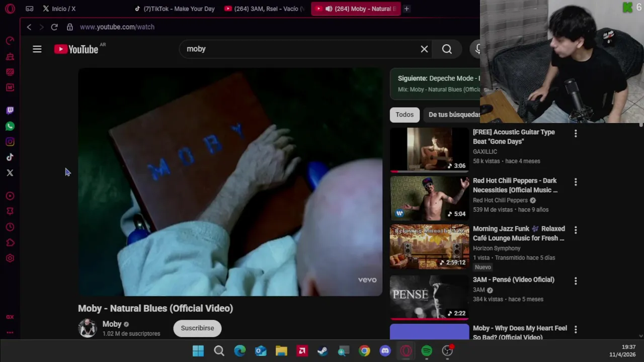644x362 pixels.
Task: Click the PENSÉ 2:22 thumbnail
Action: [430, 297]
